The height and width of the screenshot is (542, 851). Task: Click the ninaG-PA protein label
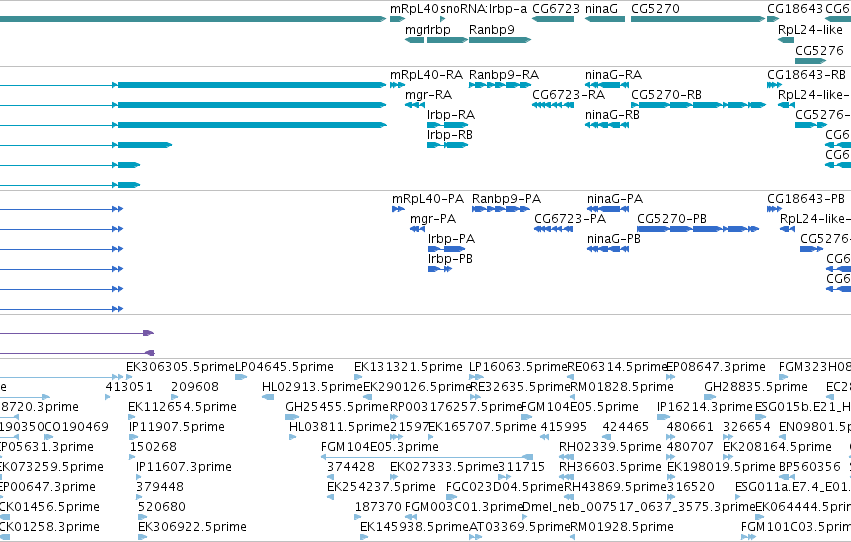[614, 199]
